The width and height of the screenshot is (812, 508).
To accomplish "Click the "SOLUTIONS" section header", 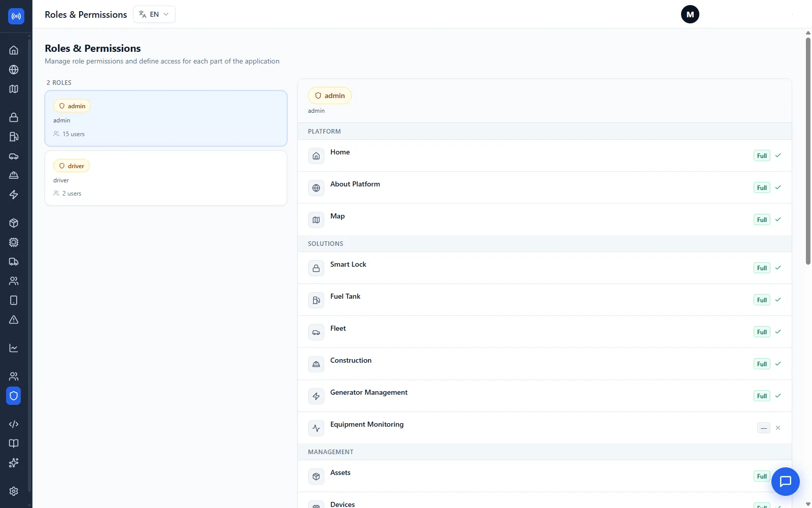I will 325,244.
